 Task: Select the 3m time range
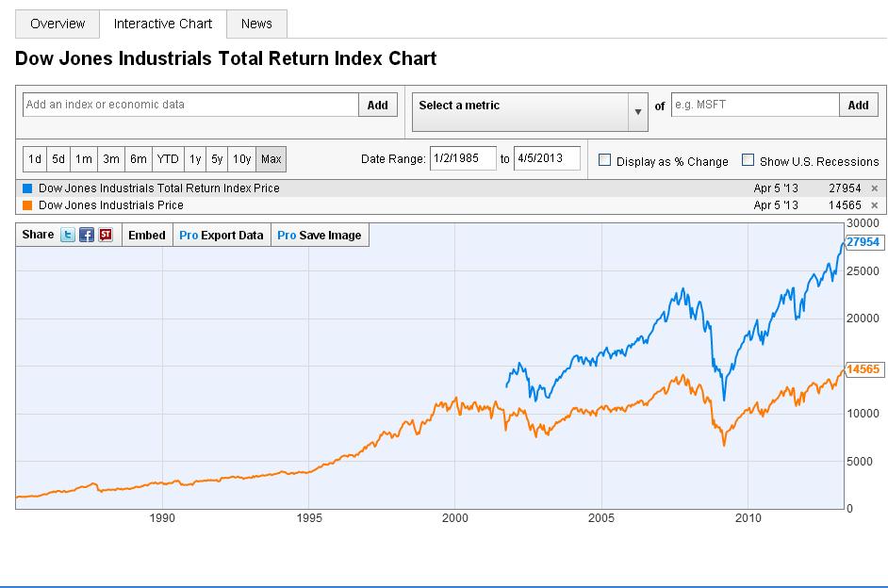point(111,159)
